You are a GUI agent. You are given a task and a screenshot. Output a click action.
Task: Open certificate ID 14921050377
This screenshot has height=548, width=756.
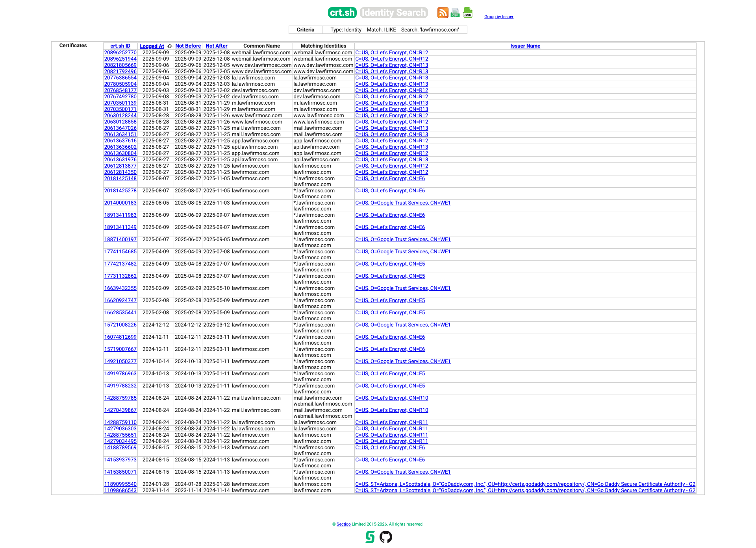click(120, 361)
